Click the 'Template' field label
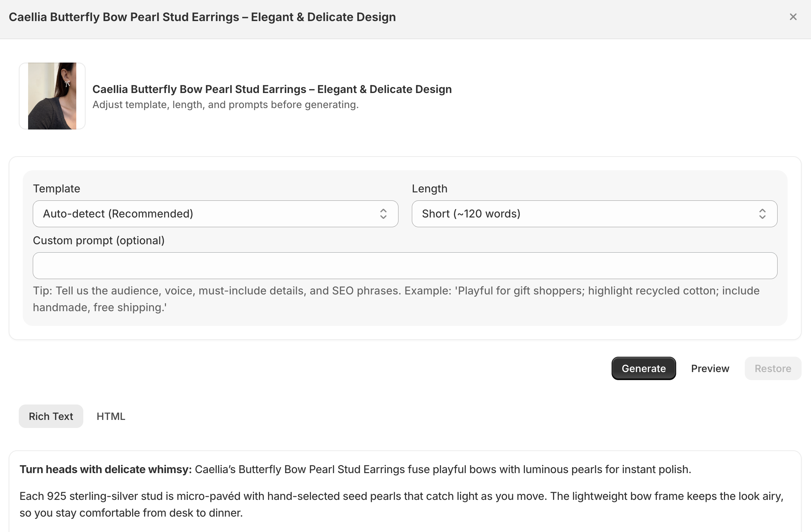 coord(57,188)
